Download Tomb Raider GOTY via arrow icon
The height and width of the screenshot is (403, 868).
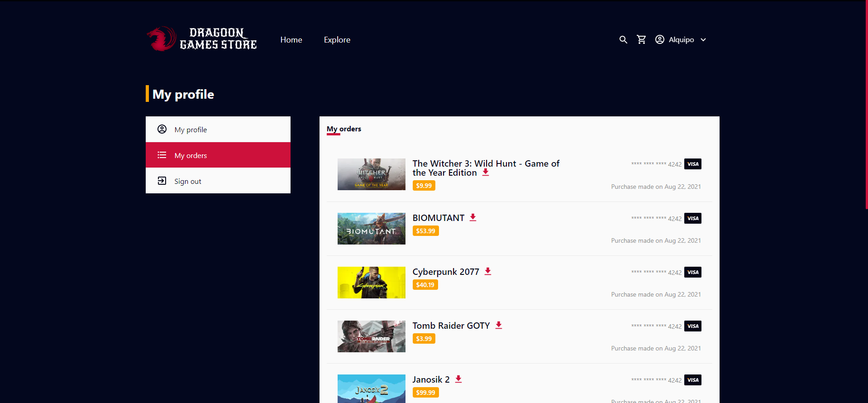[499, 325]
